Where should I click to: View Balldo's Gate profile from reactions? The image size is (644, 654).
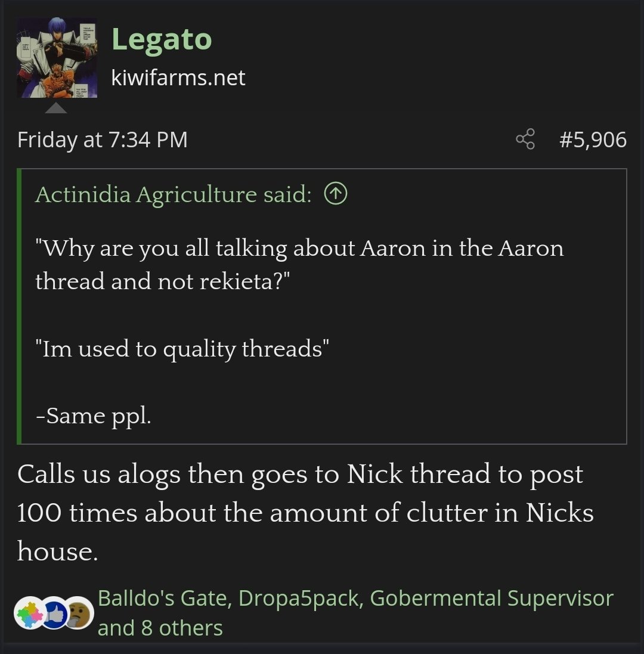tap(164, 598)
